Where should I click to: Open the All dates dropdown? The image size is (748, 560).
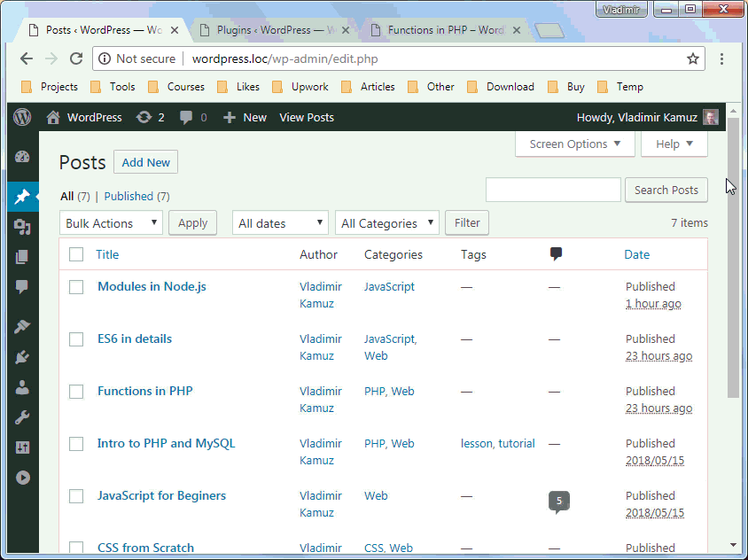point(280,222)
